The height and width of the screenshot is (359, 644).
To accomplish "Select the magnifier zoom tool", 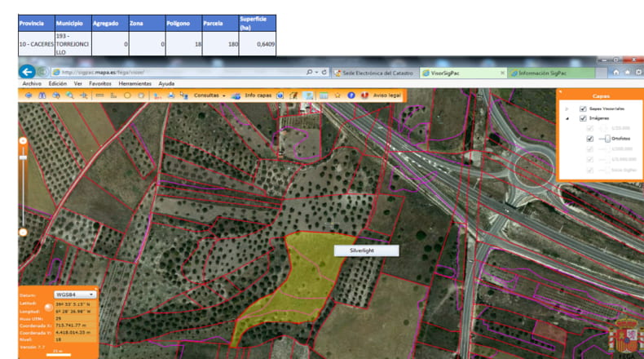I will [x=70, y=95].
